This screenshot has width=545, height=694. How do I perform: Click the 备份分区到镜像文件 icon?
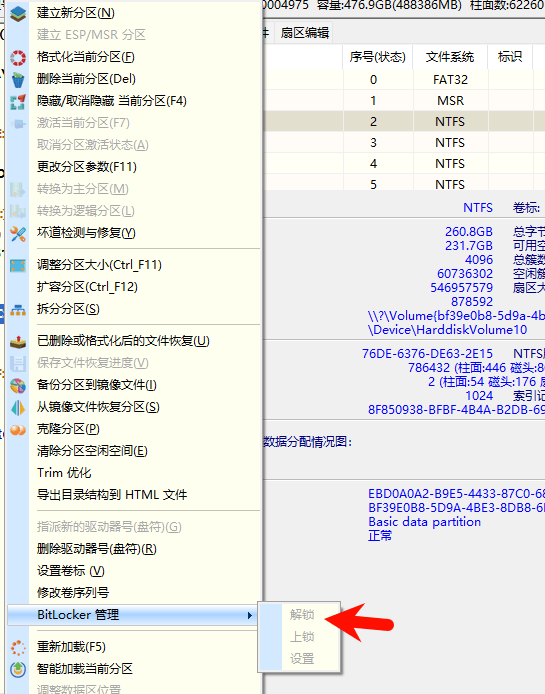pyautogui.click(x=18, y=386)
